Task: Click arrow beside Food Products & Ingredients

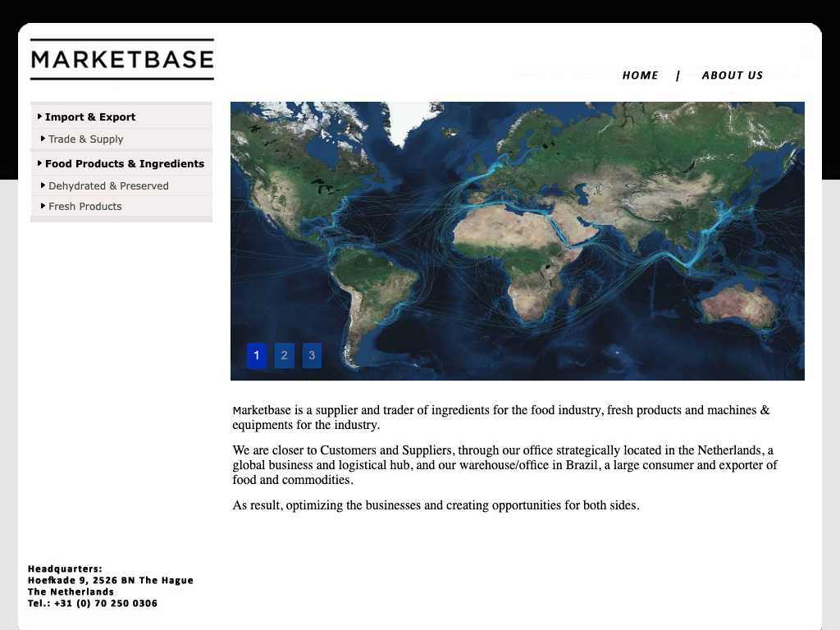Action: [x=40, y=163]
